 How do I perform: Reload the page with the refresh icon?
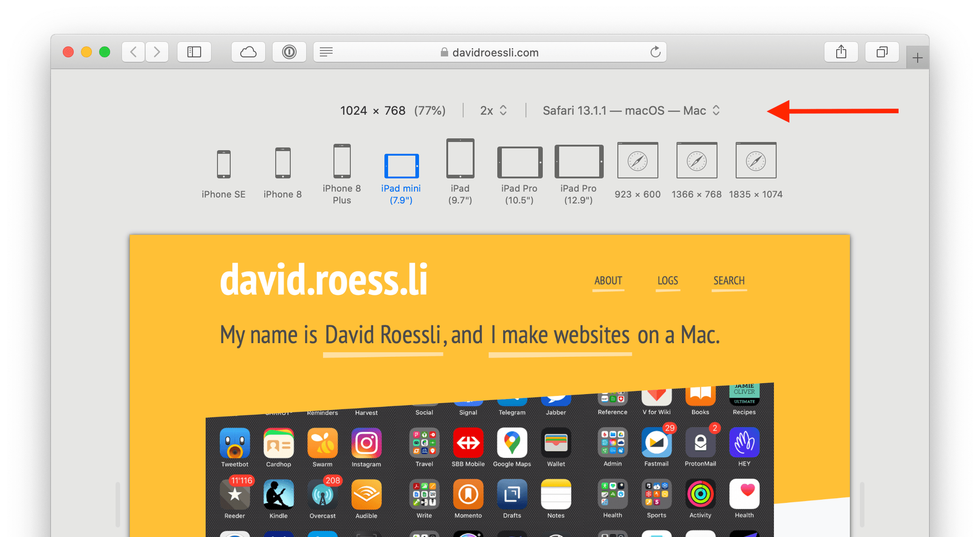[x=655, y=52]
